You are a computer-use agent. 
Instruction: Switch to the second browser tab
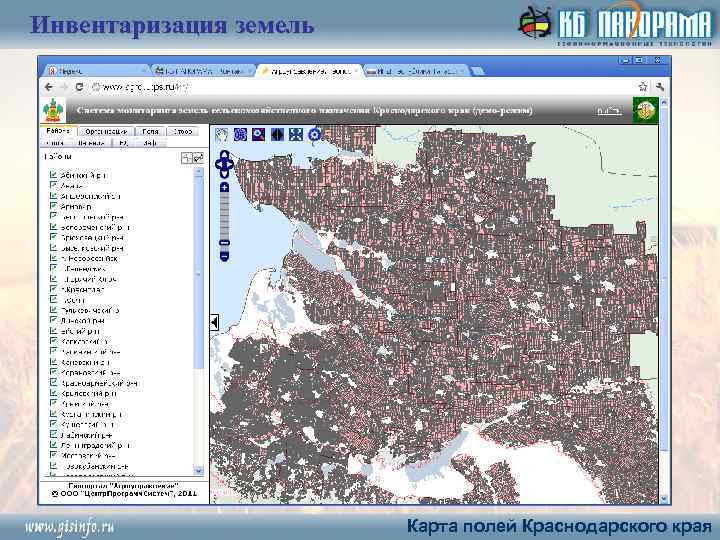pos(202,71)
